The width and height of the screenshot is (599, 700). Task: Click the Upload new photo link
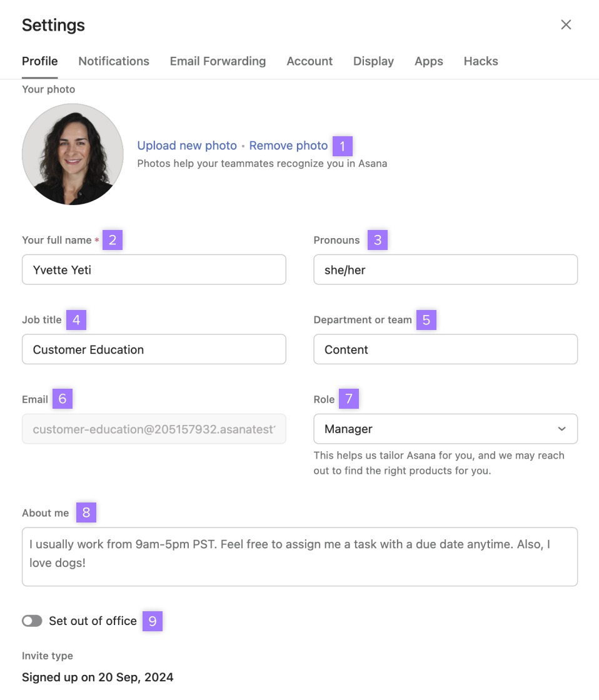[x=186, y=145]
